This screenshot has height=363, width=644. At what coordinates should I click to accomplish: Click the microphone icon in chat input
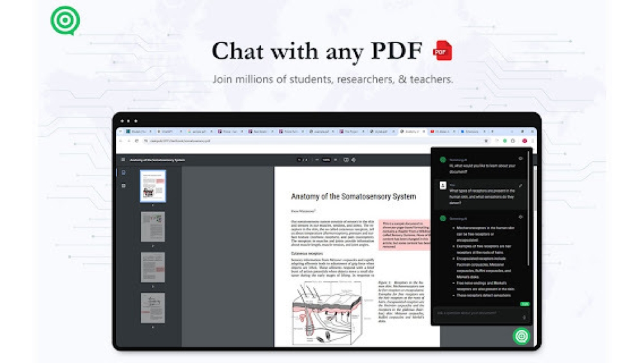coord(524,317)
